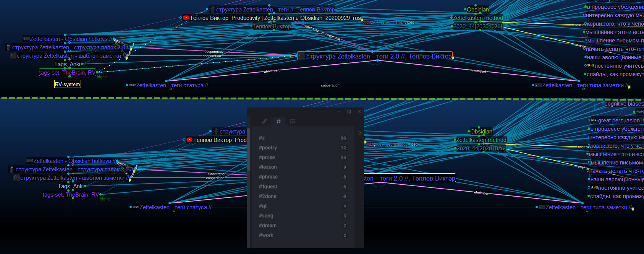Click the green !done tag label
Image resolution: width=644 pixels, height=254 pixels.
[102, 77]
